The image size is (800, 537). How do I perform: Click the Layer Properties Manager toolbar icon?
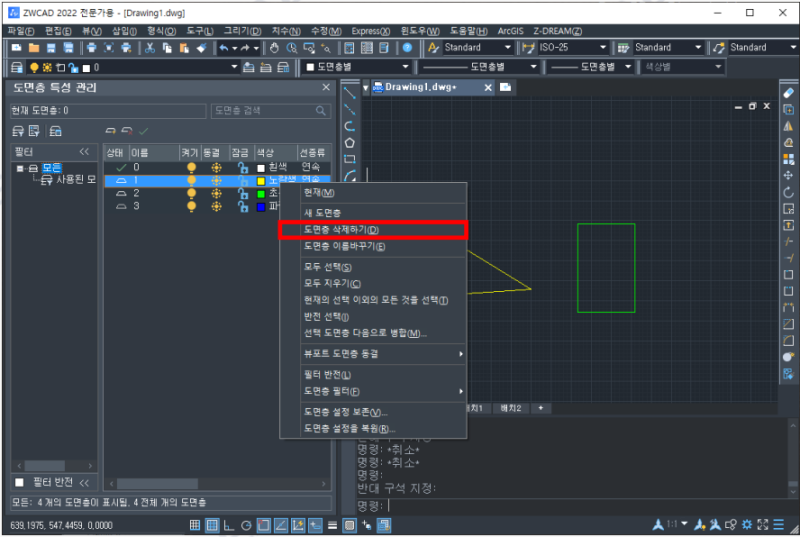pyautogui.click(x=17, y=67)
